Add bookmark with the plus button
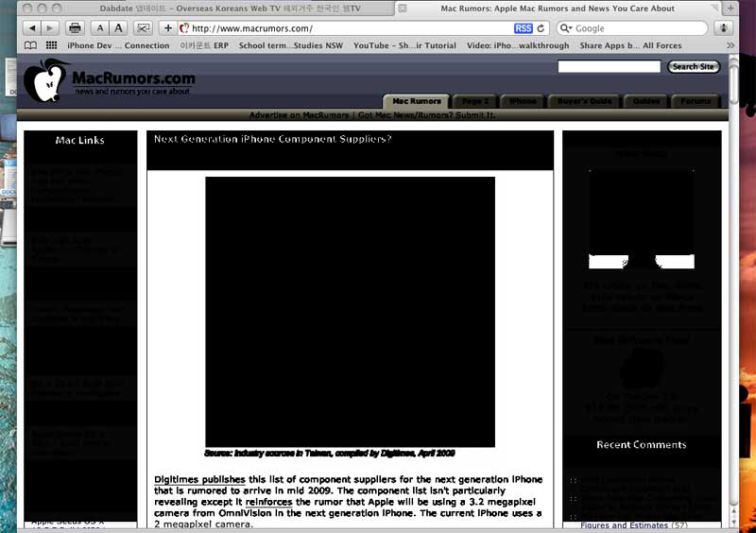This screenshot has width=756, height=533. pyautogui.click(x=168, y=28)
